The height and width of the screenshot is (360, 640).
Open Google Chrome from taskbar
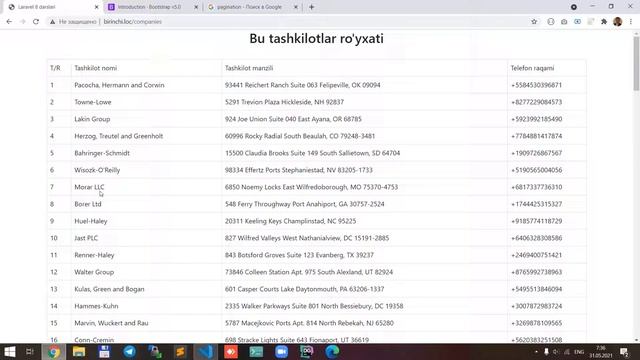coord(53,351)
